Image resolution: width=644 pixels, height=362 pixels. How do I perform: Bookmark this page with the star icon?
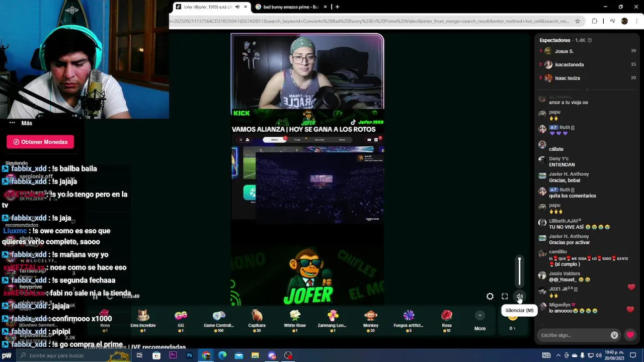[578, 21]
